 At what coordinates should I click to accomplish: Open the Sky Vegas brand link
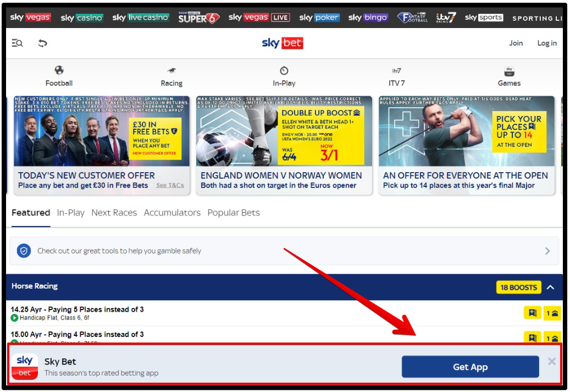30,17
